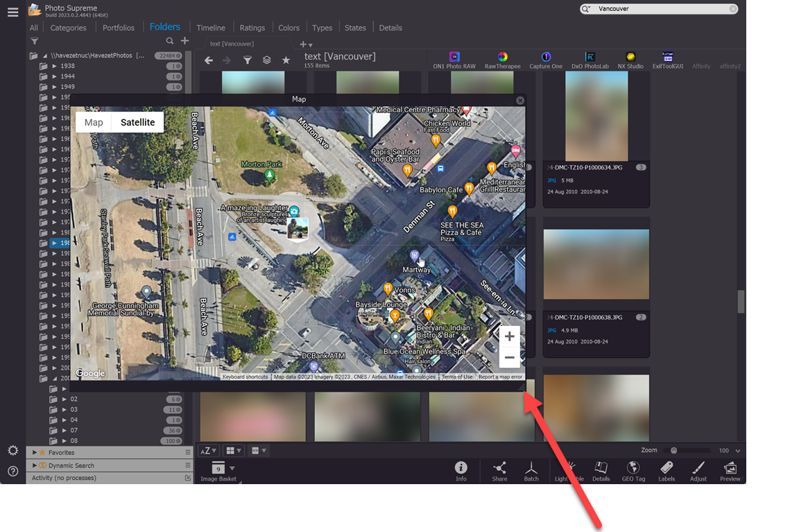Open the Image Basket
The height and width of the screenshot is (532, 808).
[x=218, y=471]
